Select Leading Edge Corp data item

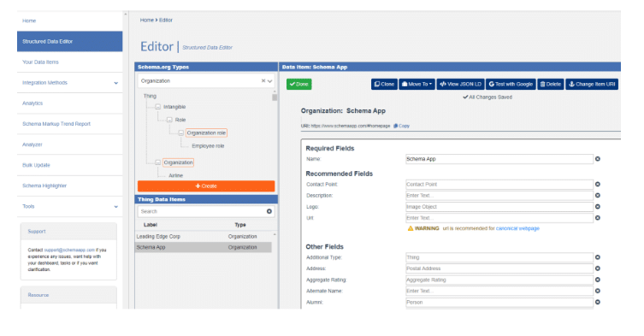[204, 237]
